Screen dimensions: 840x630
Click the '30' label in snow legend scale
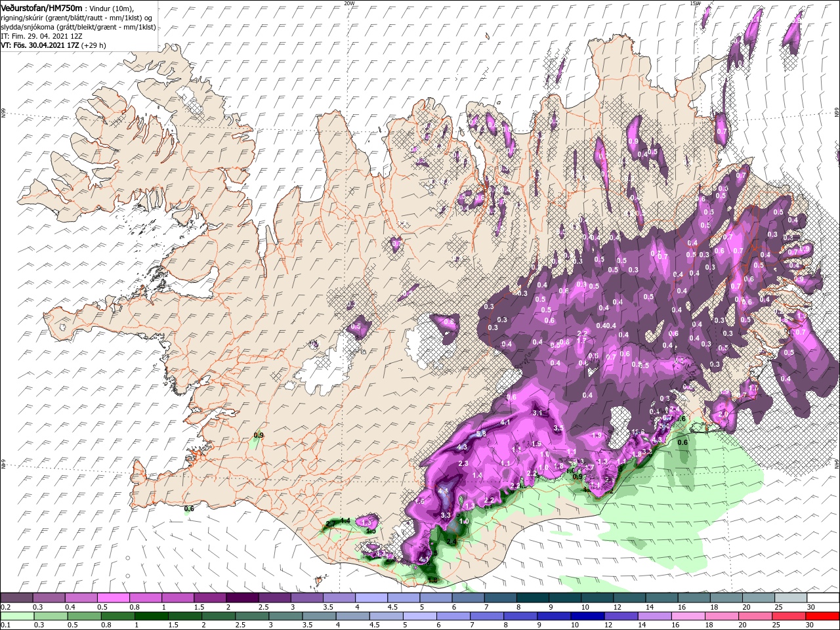[x=810, y=606]
